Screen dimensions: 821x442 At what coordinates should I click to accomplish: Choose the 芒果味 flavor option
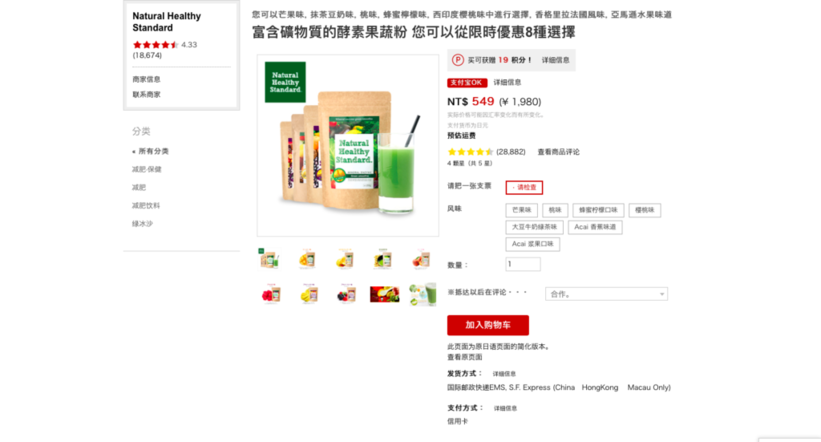pyautogui.click(x=522, y=210)
